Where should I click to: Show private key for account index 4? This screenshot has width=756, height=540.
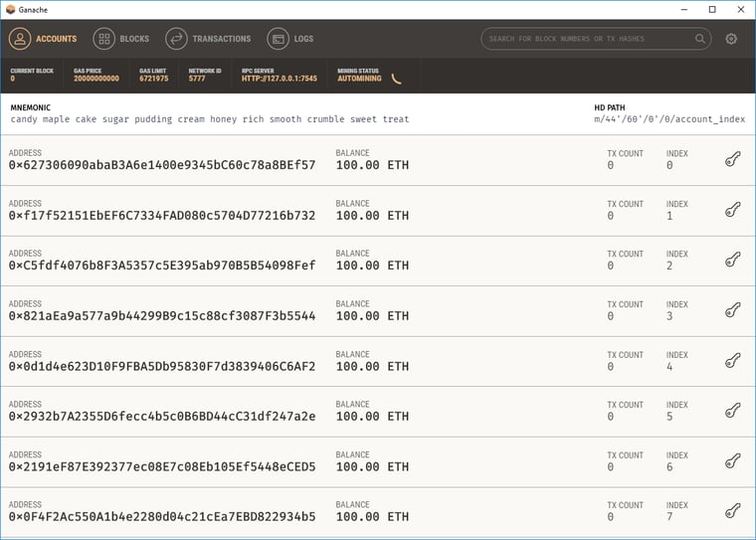coord(732,361)
